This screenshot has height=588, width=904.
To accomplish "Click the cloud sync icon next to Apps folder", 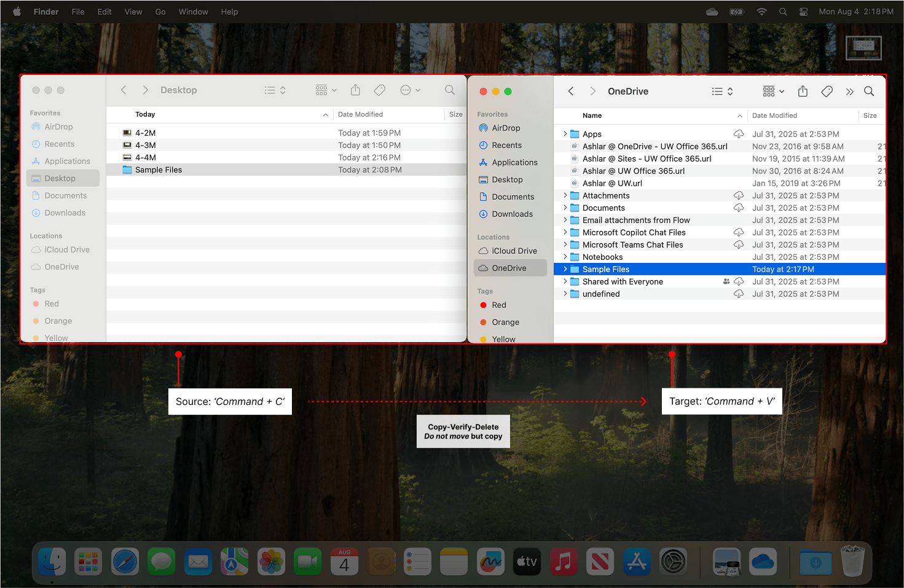I will pyautogui.click(x=739, y=133).
